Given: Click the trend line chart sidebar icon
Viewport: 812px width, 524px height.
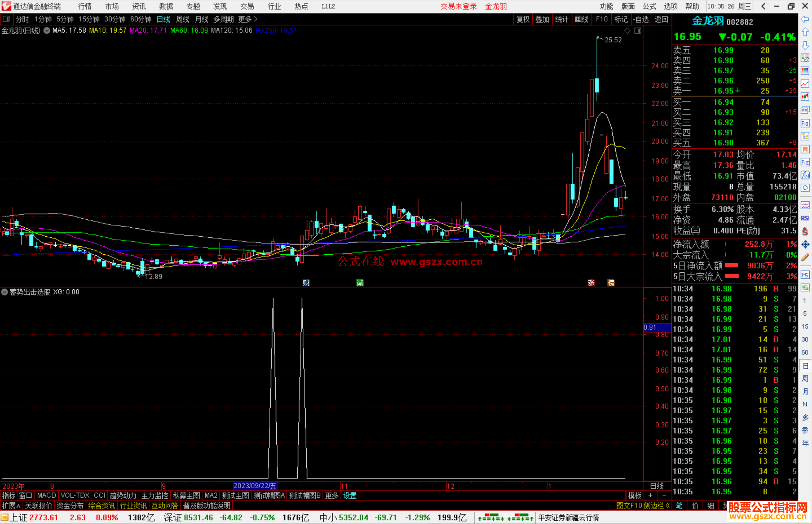Looking at the screenshot, I should point(805,84).
